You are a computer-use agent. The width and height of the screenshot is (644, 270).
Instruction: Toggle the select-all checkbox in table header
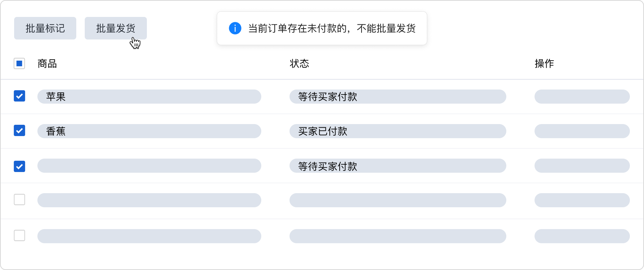19,63
